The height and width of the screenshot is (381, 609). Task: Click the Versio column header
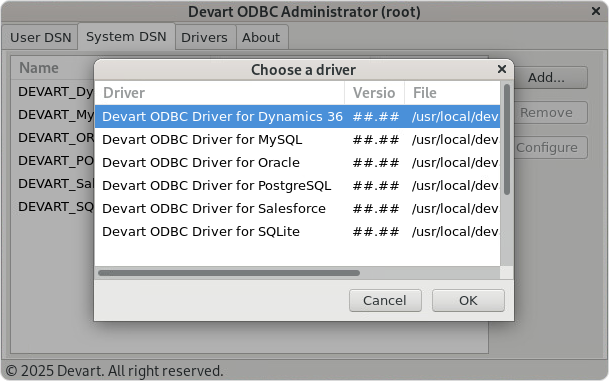click(x=374, y=93)
